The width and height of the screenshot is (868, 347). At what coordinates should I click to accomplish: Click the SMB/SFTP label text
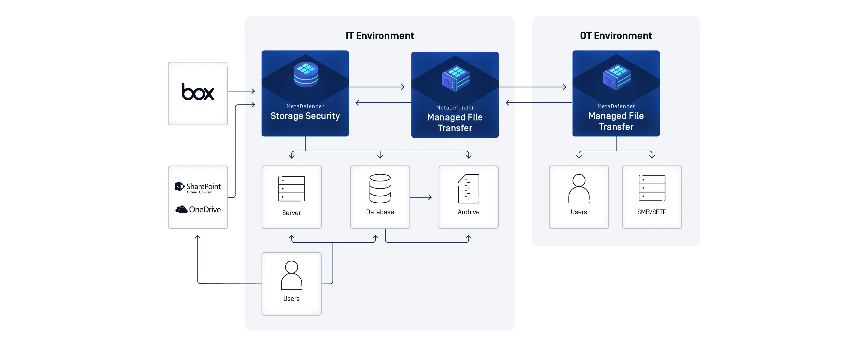(652, 212)
